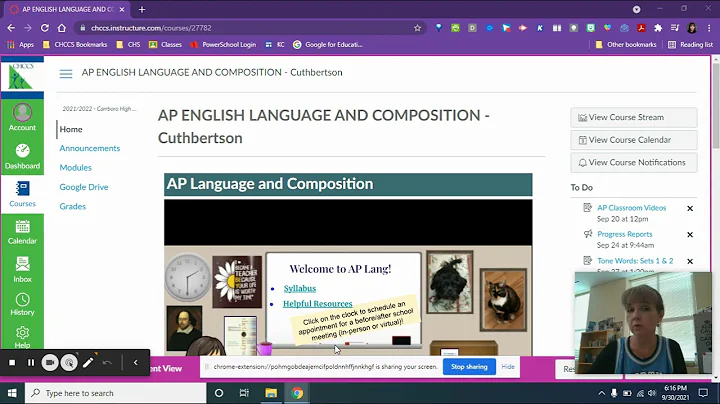The image size is (720, 404).
Task: Open the browser home page
Action: [62, 28]
